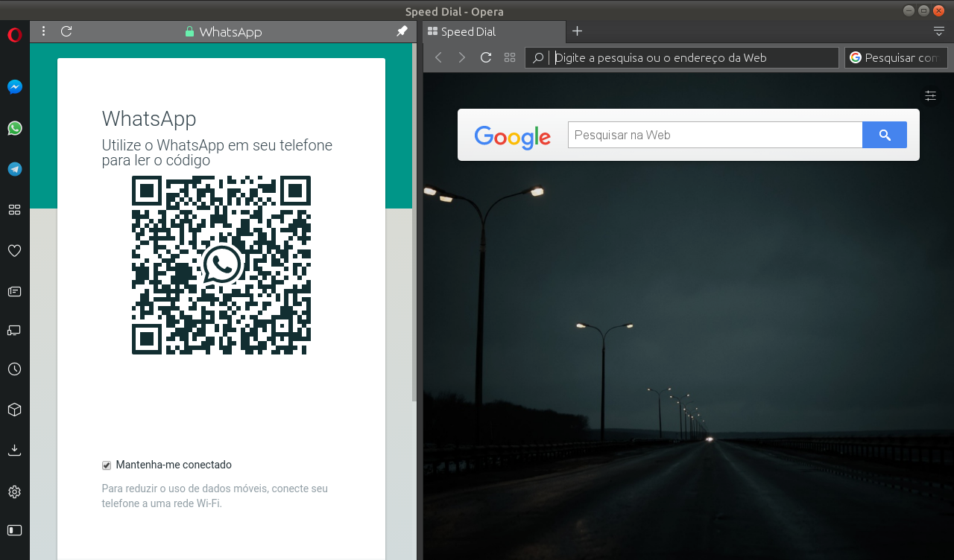Go back to the previous page
Image resolution: width=954 pixels, height=560 pixels.
(438, 57)
